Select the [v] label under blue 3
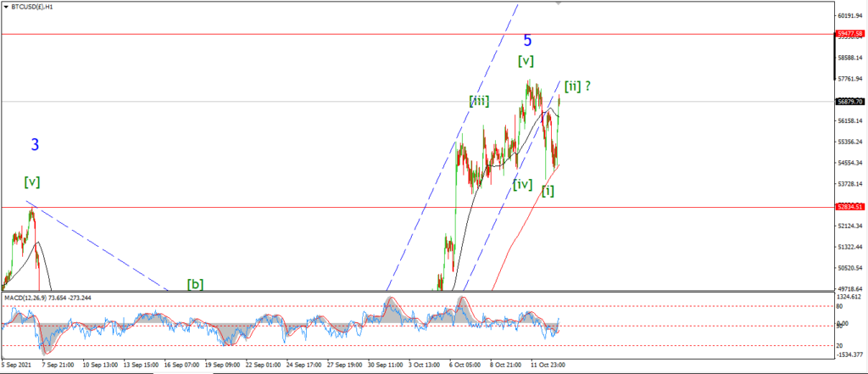The height and width of the screenshot is (374, 868). pos(32,181)
